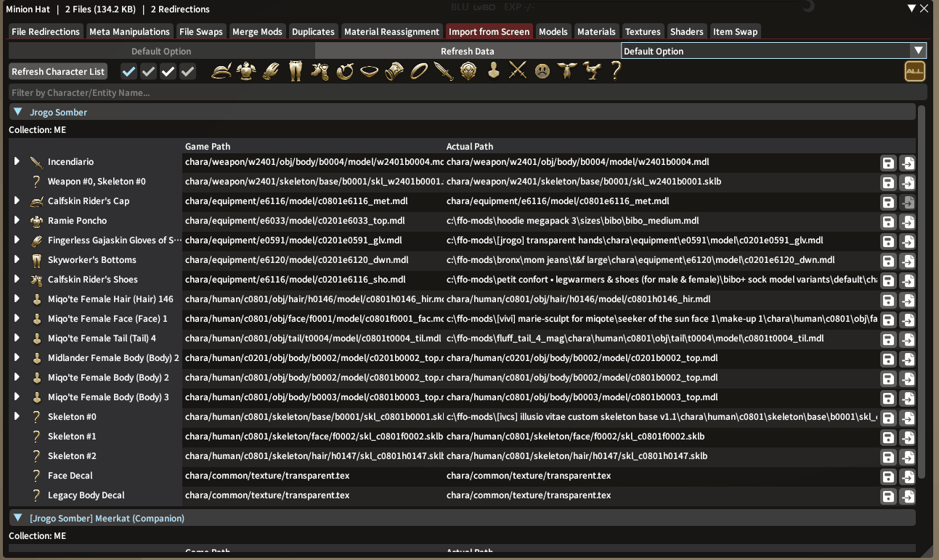Toggle the Hands (gloves) slot filter icon
The image size is (939, 560).
click(x=271, y=71)
